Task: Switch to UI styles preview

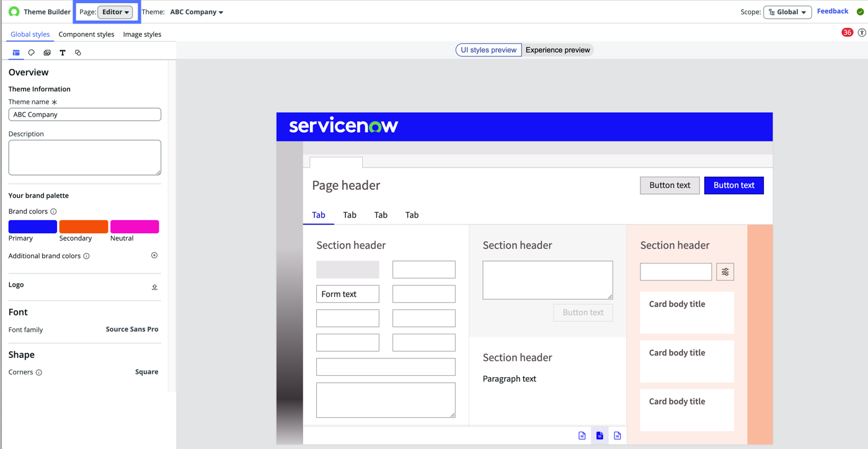Action: [x=489, y=50]
